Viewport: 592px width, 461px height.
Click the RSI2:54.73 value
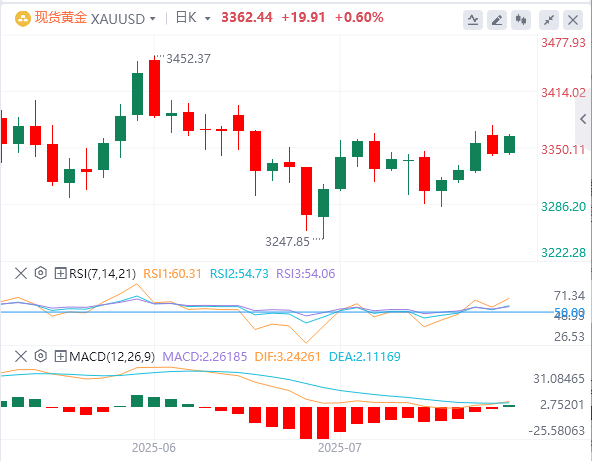(239, 273)
